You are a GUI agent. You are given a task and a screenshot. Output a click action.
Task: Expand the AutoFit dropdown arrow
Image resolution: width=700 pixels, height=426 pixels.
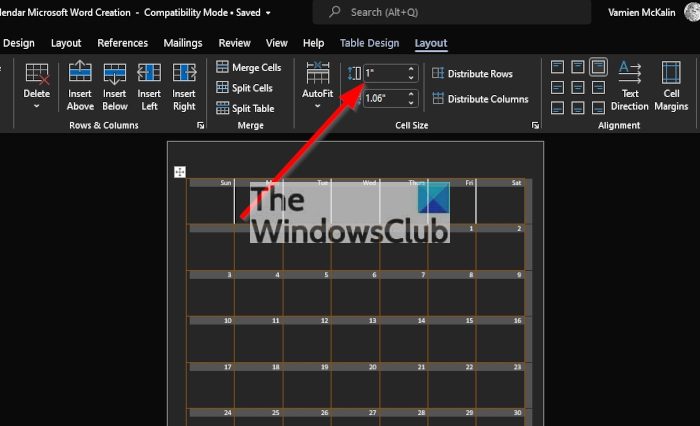(x=317, y=106)
